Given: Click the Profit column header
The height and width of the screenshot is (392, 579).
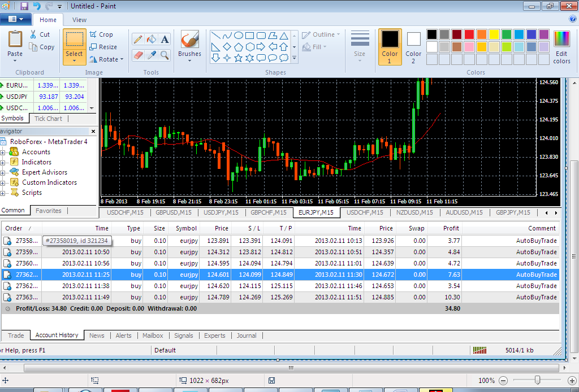Looking at the screenshot, I should [446, 228].
